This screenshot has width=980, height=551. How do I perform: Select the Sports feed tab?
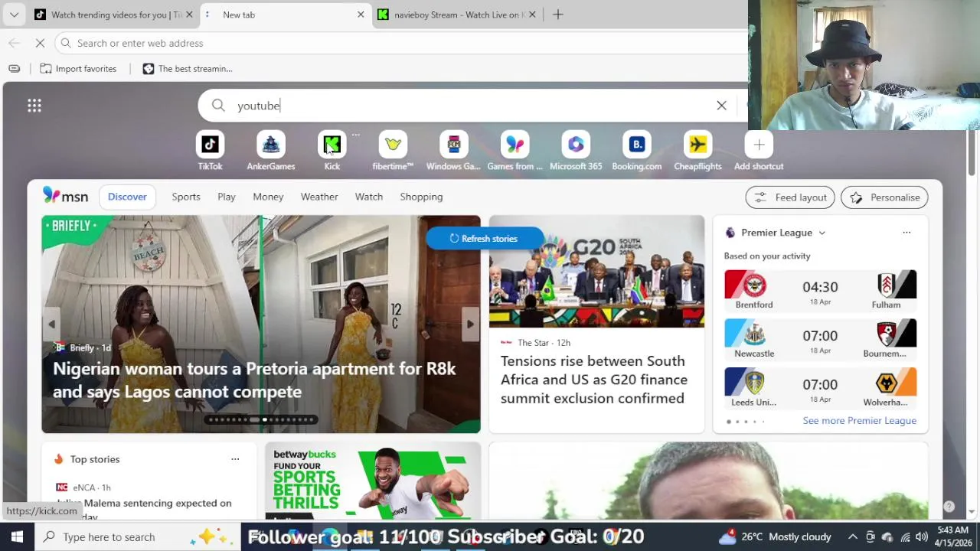point(186,197)
